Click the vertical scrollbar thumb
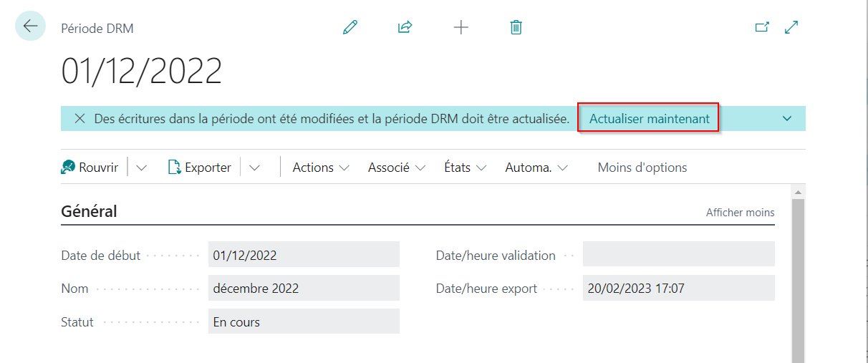868x363 pixels. 798,281
